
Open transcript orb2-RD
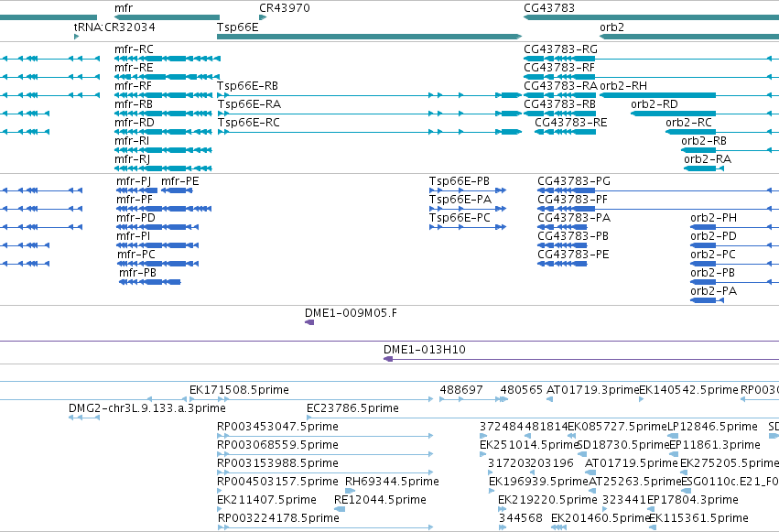pyautogui.click(x=655, y=104)
